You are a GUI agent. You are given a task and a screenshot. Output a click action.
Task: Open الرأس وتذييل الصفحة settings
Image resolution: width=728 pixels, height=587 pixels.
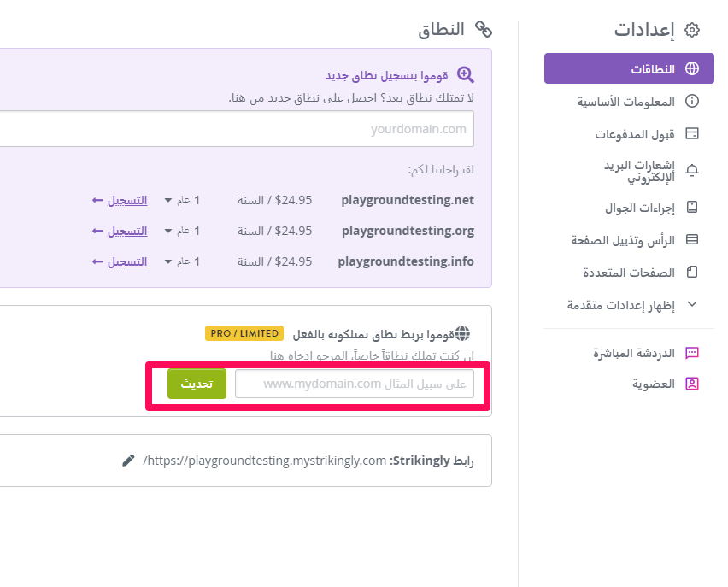point(634,240)
